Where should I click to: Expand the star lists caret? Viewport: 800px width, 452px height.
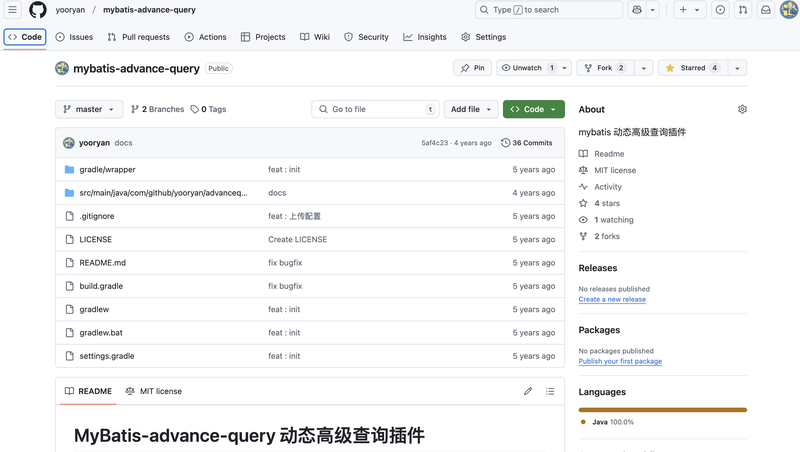[x=737, y=68]
